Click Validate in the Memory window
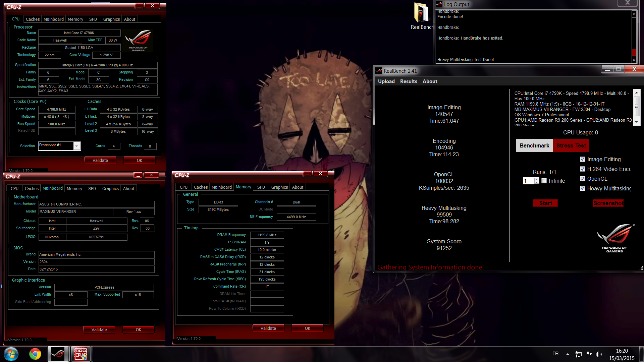 (x=268, y=328)
